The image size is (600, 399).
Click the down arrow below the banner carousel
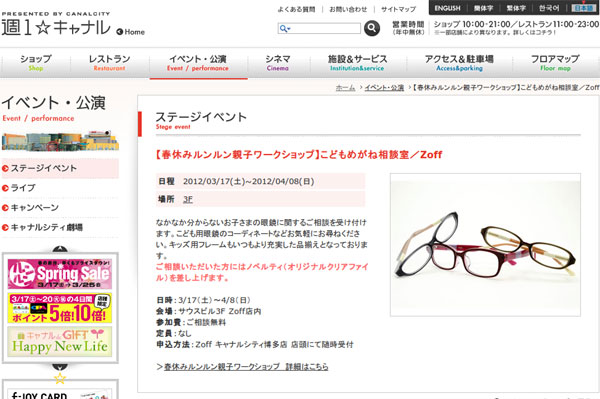coord(60,367)
